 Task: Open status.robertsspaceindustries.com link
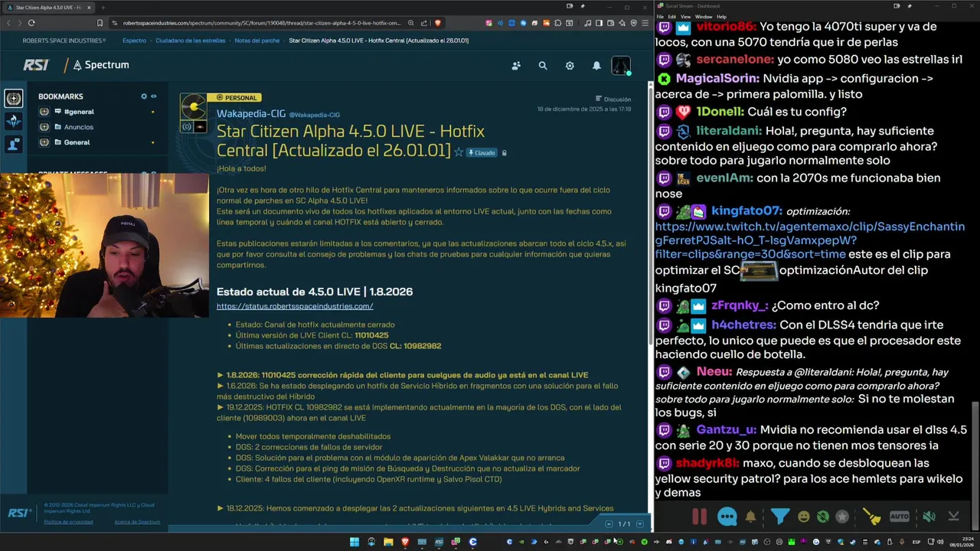[295, 306]
